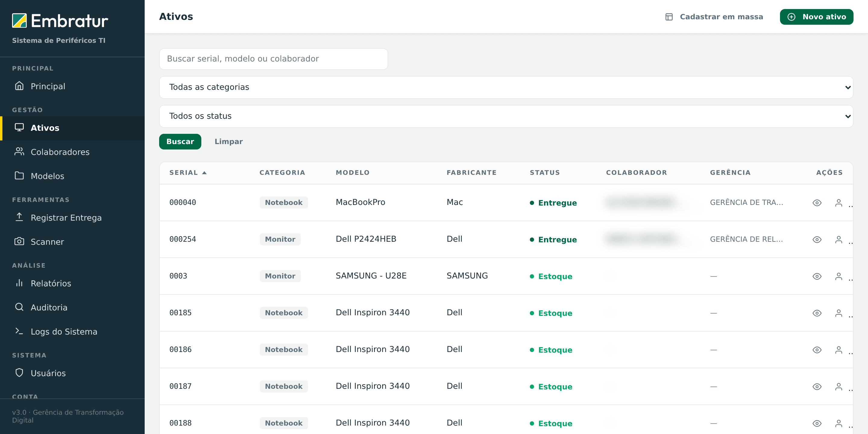Image resolution: width=868 pixels, height=434 pixels.
Task: Go to Colaboradores section
Action: 72,152
